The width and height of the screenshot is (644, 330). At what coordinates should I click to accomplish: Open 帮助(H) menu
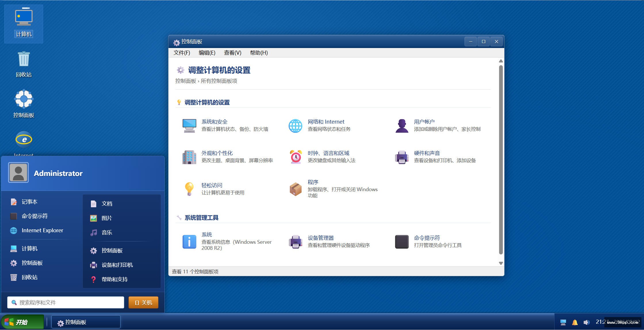point(259,53)
